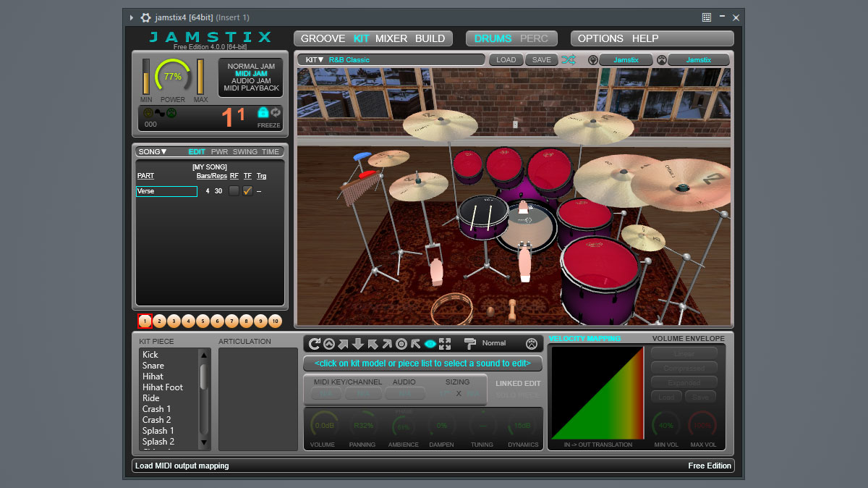This screenshot has width=868, height=488.
Task: Open the plugin window gear menu
Action: click(x=146, y=17)
